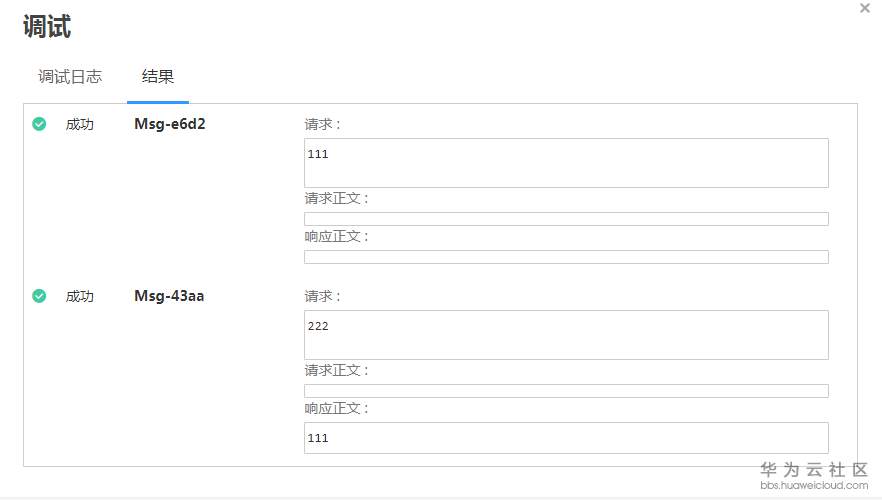Click the 成功 status of Msg-e6d2
This screenshot has width=882, height=500.
pyautogui.click(x=80, y=125)
